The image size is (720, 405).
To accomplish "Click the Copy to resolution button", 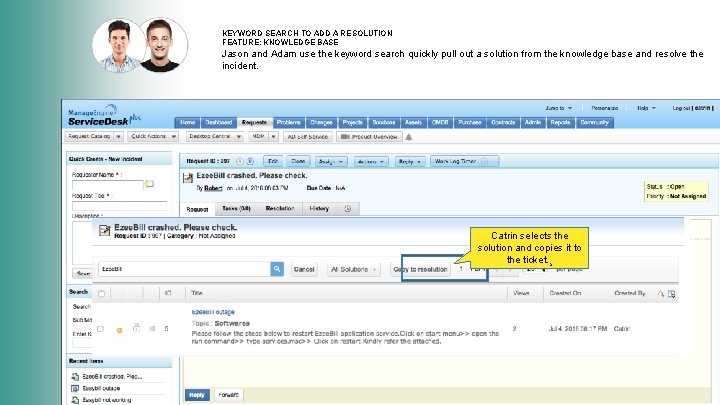I will [420, 270].
